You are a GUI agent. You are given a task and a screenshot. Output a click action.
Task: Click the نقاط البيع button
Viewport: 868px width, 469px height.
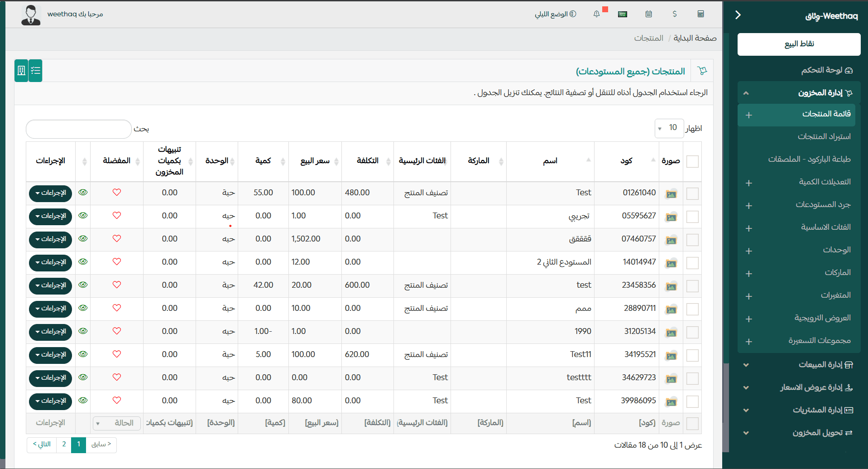(798, 44)
